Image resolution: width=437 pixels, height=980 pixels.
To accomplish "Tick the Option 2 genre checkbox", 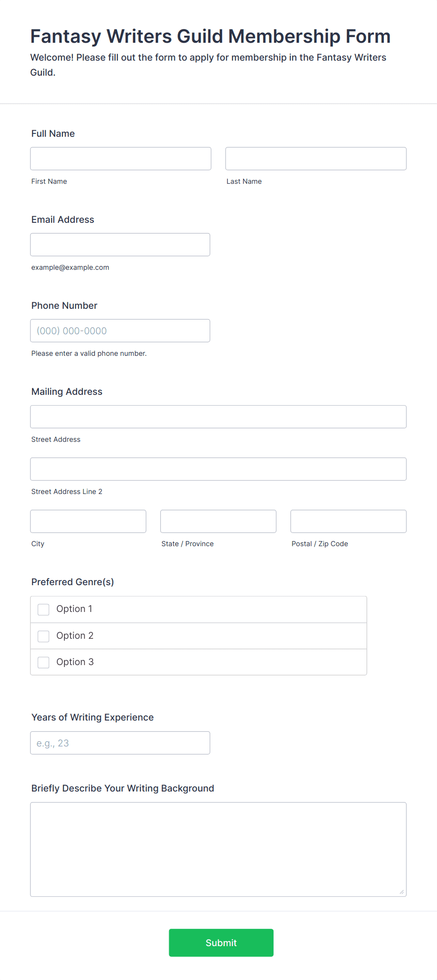I will 43,636.
